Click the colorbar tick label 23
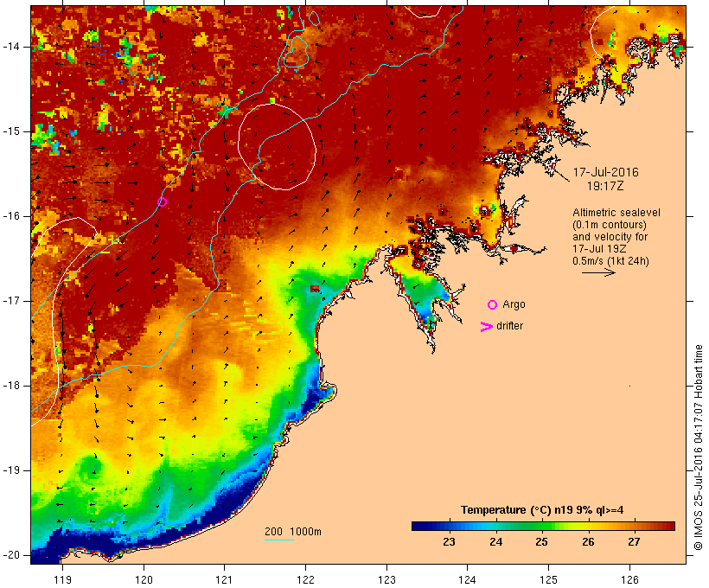The image size is (709, 588). [449, 542]
